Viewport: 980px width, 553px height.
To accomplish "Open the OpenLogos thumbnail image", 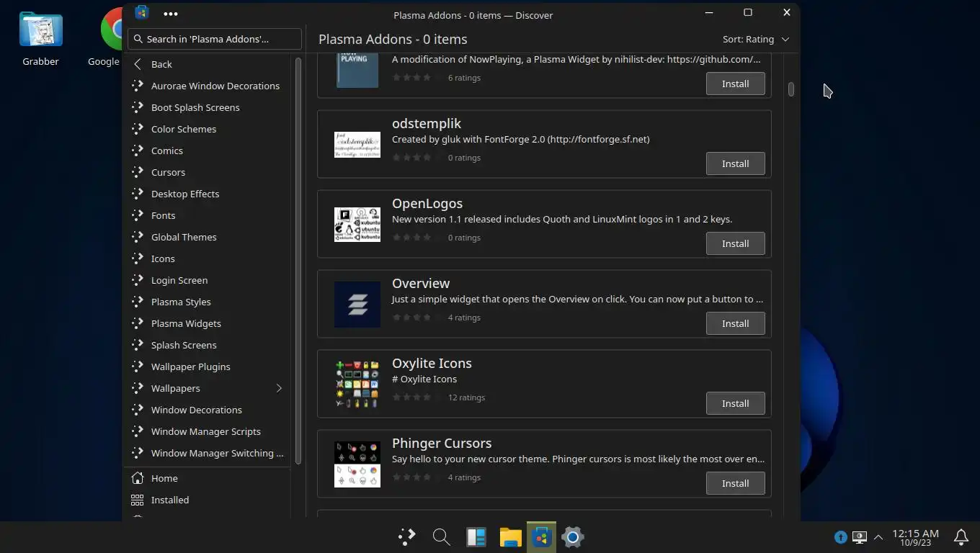I will [x=357, y=225].
